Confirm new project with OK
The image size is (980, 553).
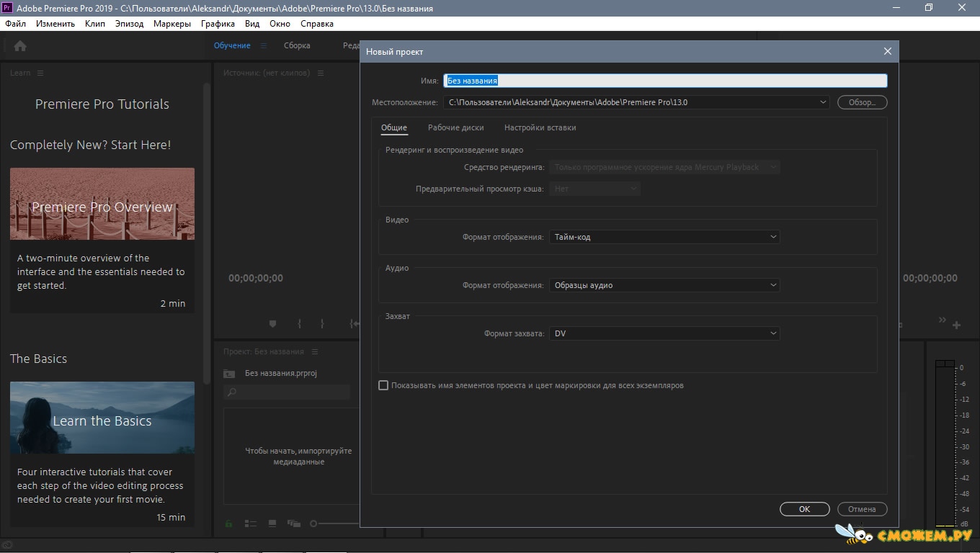point(804,509)
